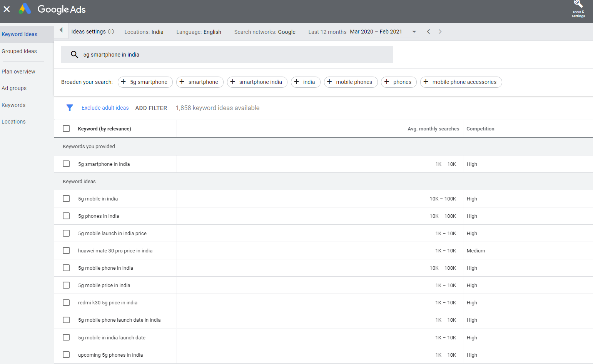Click the blue filter funnel icon
Image resolution: width=593 pixels, height=364 pixels.
[70, 108]
